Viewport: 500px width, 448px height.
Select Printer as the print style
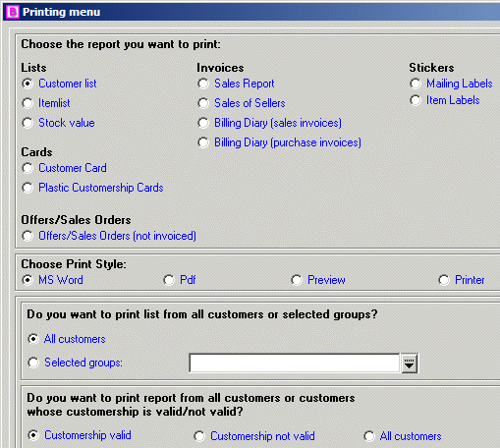point(444,280)
